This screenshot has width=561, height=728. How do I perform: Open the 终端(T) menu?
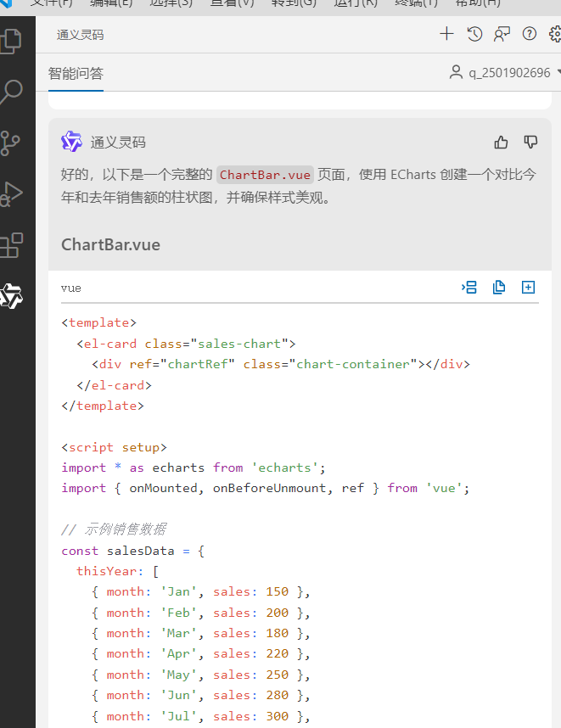tap(416, 3)
